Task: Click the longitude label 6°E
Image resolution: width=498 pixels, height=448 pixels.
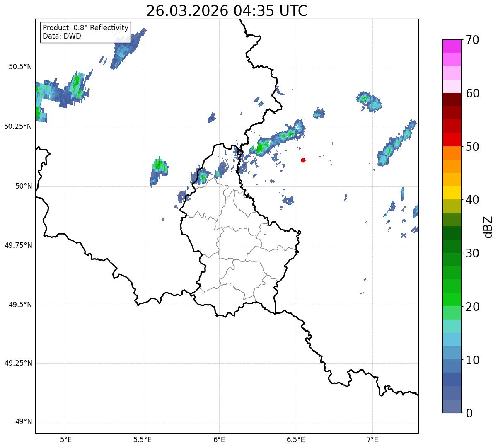Action: click(219, 440)
